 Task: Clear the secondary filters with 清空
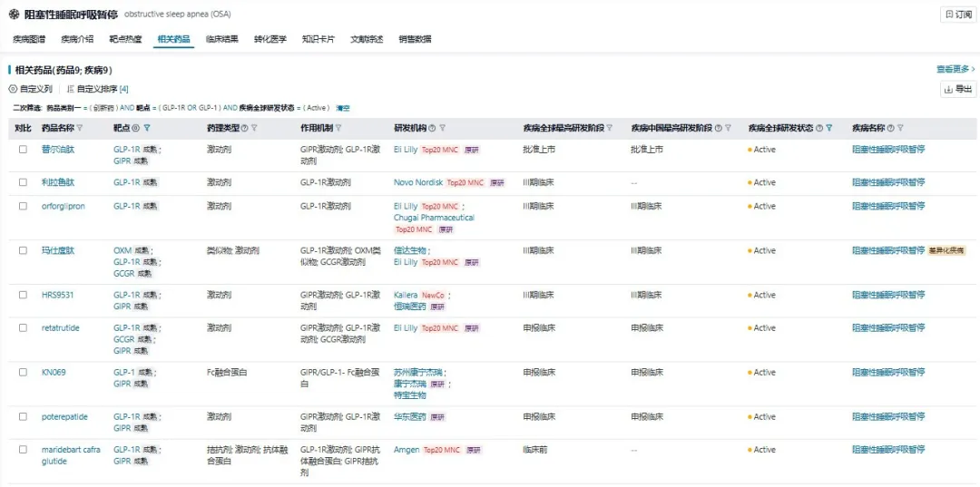[343, 108]
